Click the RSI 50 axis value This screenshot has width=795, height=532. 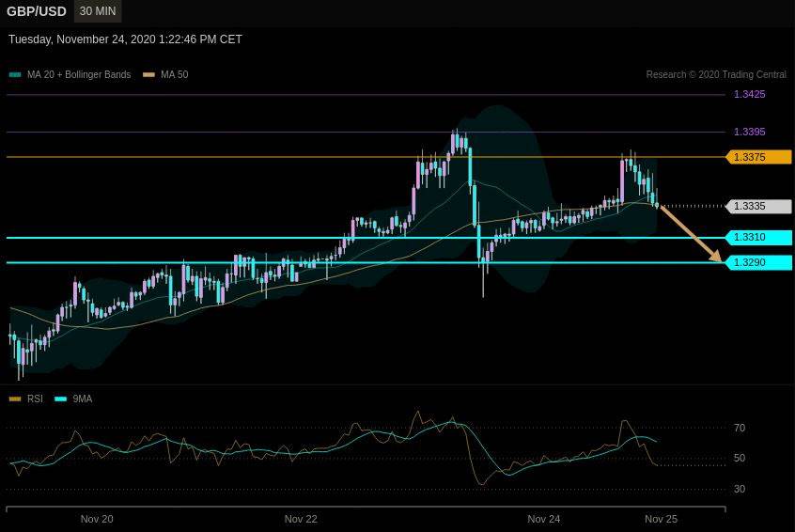tap(740, 458)
